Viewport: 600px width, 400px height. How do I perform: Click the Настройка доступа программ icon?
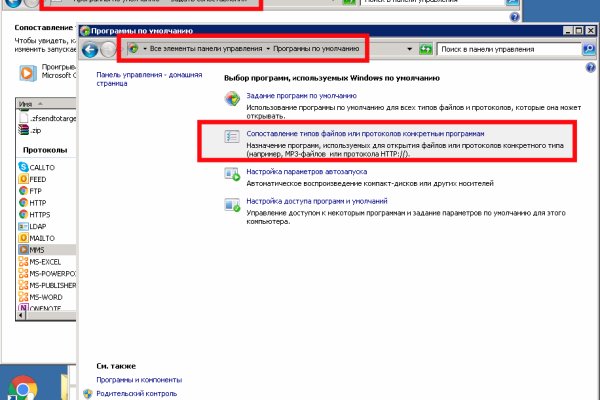coord(231,204)
